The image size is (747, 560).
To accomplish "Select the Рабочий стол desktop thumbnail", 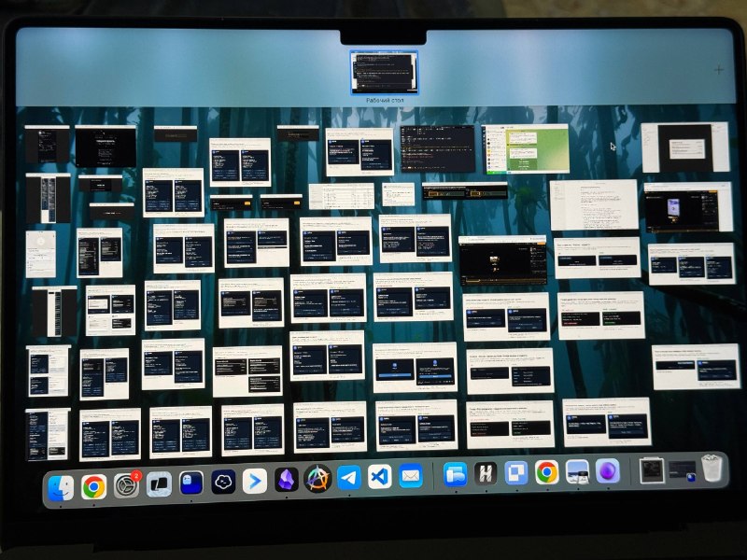I will click(x=384, y=73).
